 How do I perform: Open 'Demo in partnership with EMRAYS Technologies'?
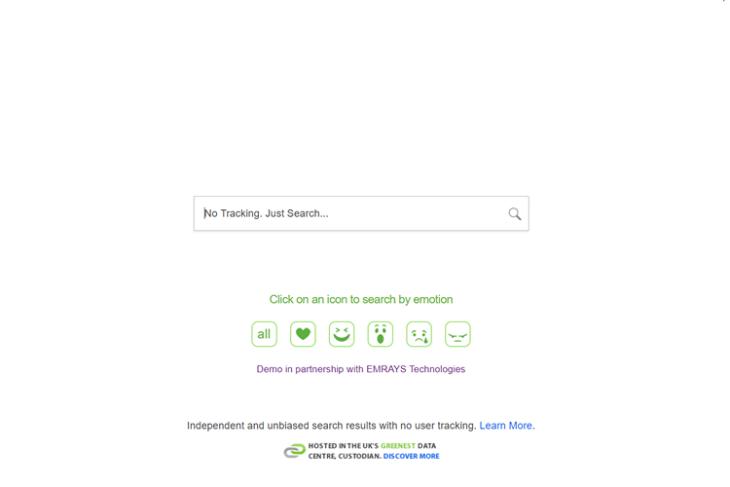click(x=361, y=369)
